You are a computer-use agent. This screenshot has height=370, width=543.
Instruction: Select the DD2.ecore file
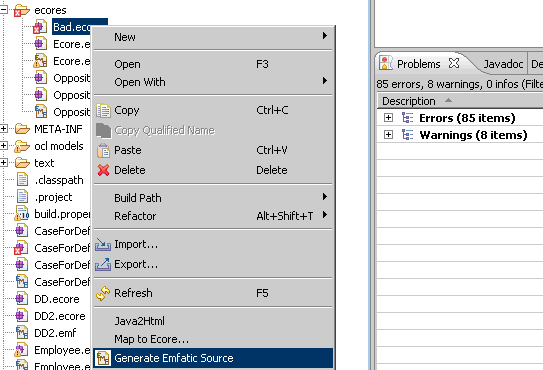click(60, 316)
